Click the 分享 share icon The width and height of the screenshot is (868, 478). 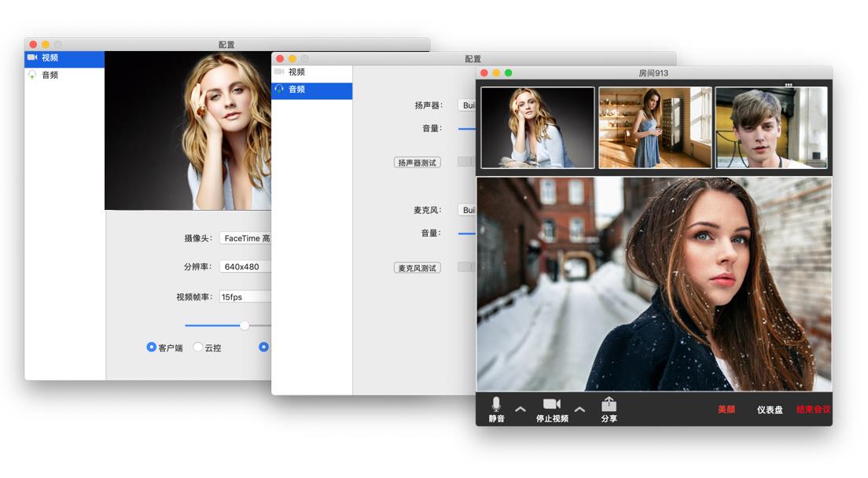click(609, 404)
